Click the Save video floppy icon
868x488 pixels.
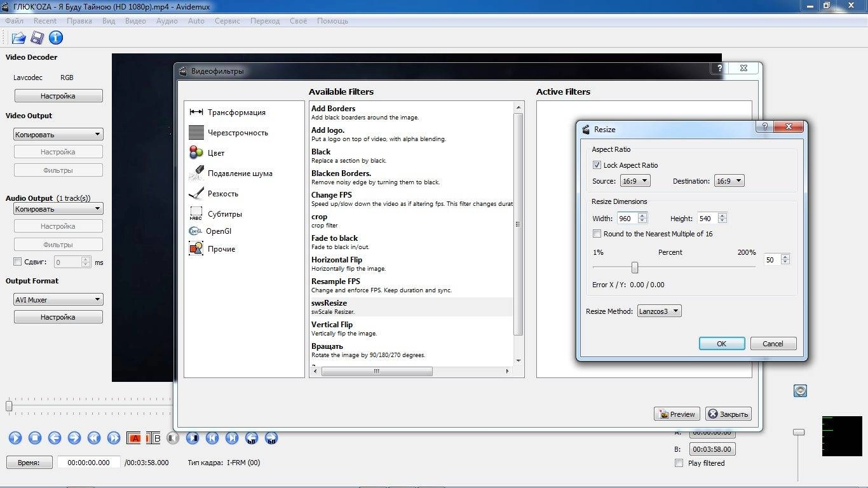tap(37, 38)
